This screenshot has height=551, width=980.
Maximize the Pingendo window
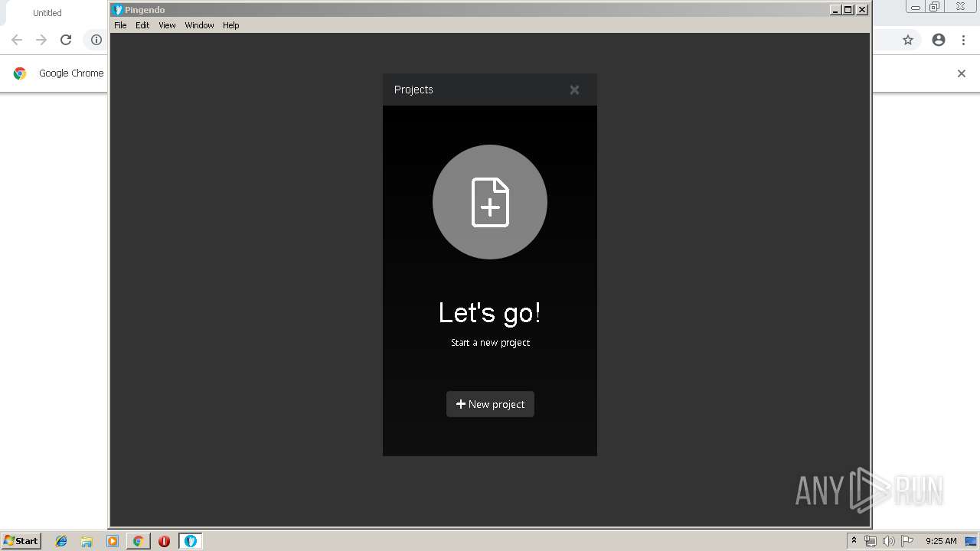[x=848, y=10]
